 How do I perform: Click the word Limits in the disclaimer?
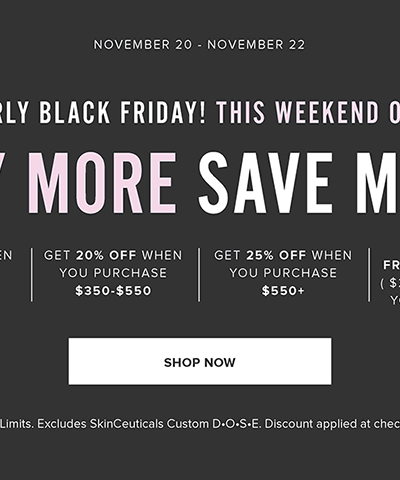tap(17, 424)
